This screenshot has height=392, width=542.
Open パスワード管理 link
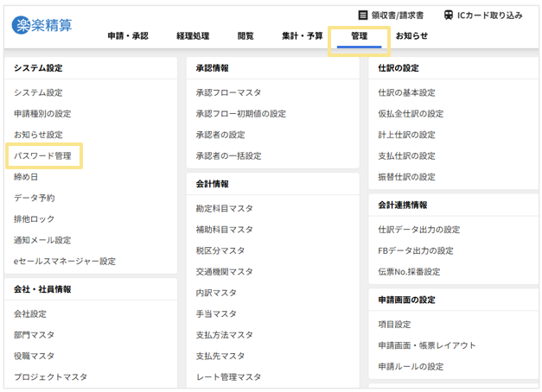point(42,156)
